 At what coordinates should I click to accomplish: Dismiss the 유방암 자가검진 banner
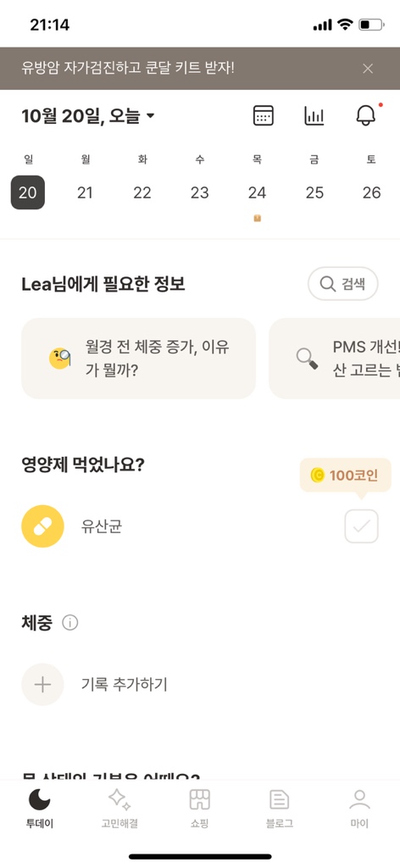[x=368, y=69]
